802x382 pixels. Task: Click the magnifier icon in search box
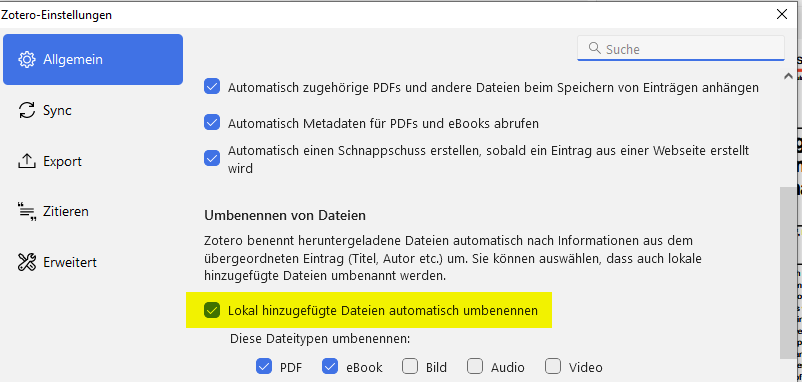tap(594, 48)
